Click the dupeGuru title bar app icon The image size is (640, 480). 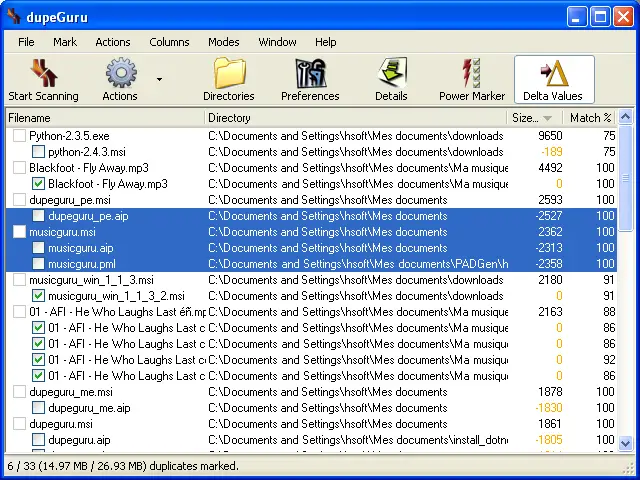pos(14,16)
